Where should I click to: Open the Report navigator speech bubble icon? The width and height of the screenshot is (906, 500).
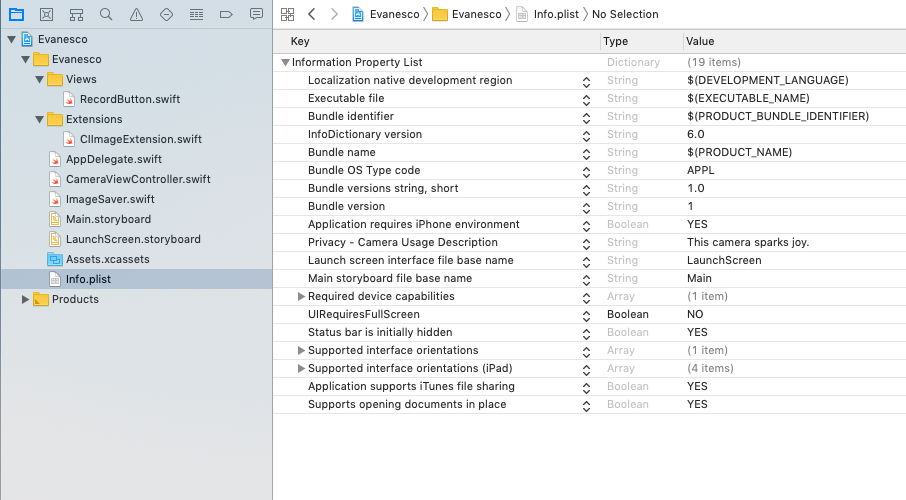[256, 14]
